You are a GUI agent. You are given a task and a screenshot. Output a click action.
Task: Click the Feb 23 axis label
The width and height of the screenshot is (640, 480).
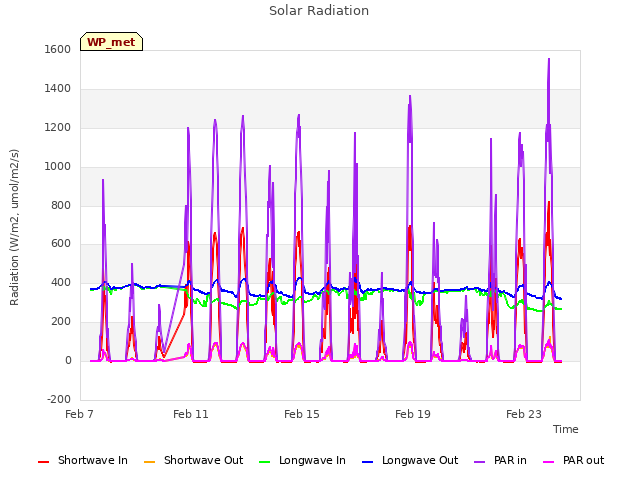tap(524, 414)
